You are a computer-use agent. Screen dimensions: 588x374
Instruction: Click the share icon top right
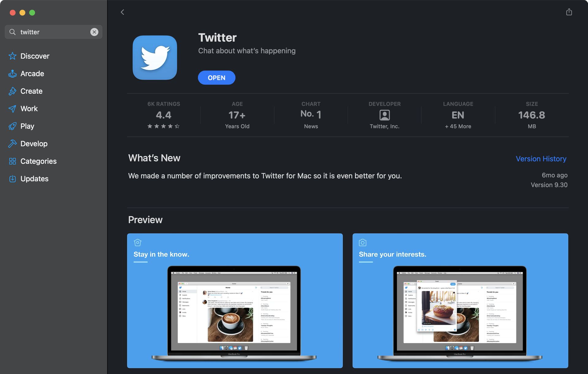pos(569,12)
